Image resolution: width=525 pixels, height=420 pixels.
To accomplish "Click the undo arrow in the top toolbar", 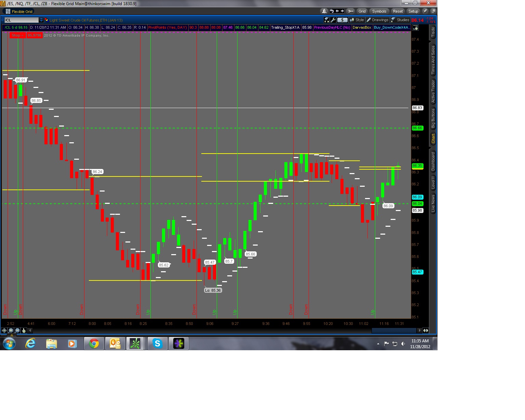I will [332, 11].
